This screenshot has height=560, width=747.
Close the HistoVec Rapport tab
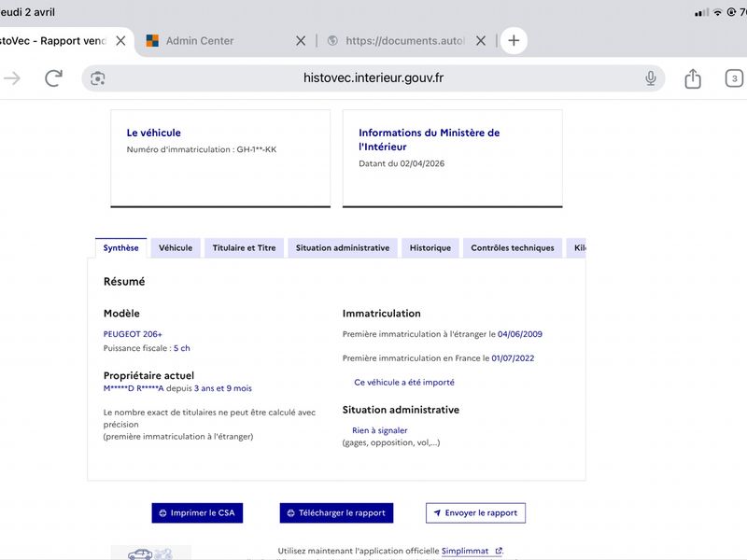121,41
